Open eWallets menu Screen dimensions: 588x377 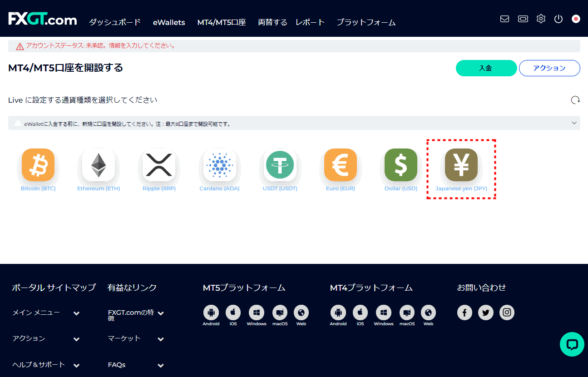coord(169,22)
